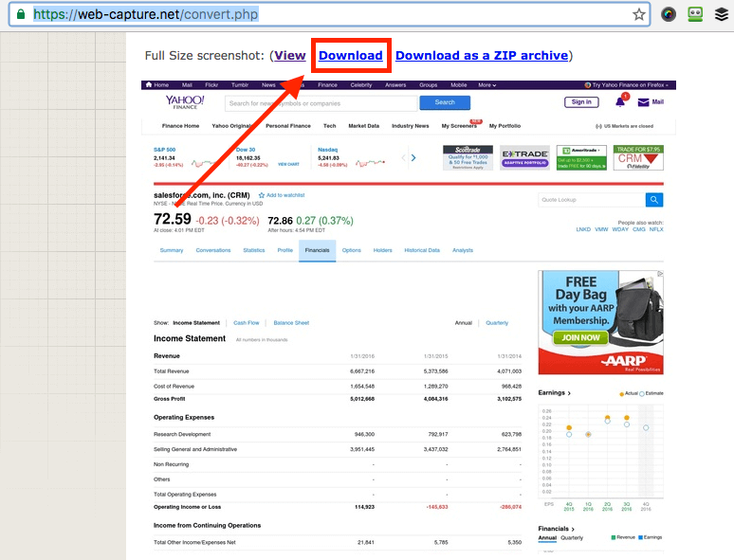
Task: Open Celebrity in the Yahoo top bar
Action: (x=361, y=85)
